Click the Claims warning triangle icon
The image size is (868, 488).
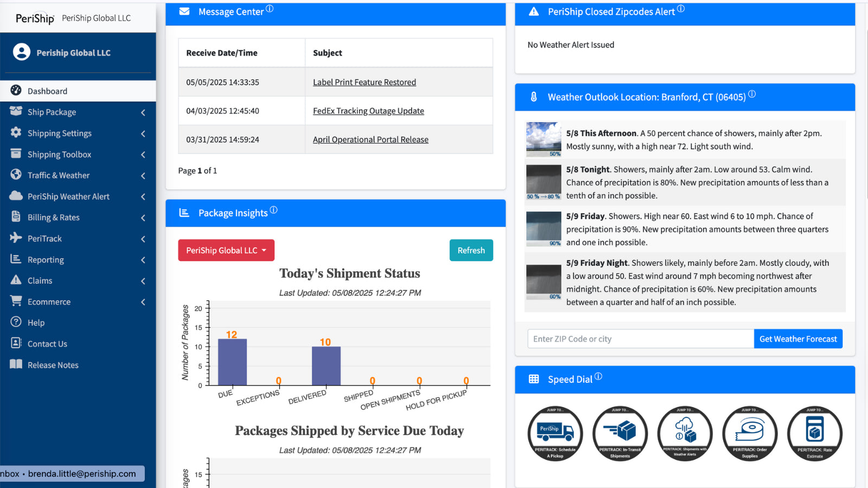click(x=16, y=280)
